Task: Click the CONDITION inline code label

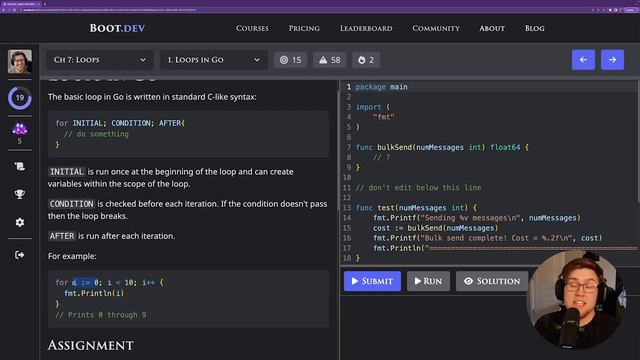Action: click(72, 204)
